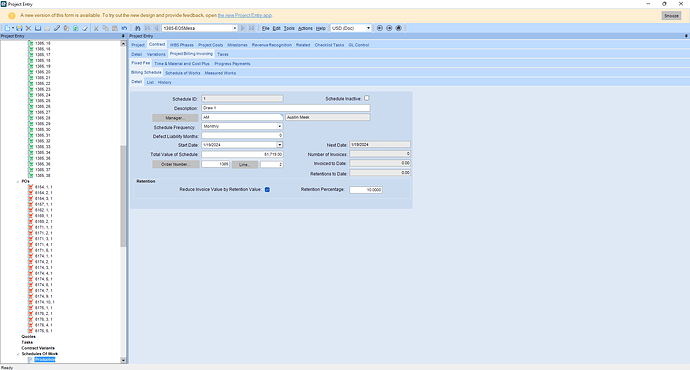Click the blue floppy disk toolbar icon
Viewport: 690px width, 370px height.
(38, 28)
